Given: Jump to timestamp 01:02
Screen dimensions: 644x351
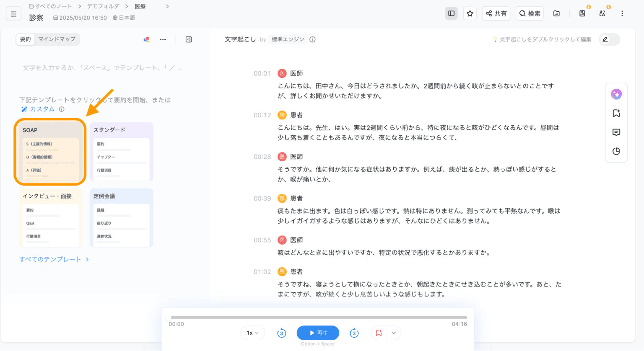Looking at the screenshot, I should (x=262, y=271).
